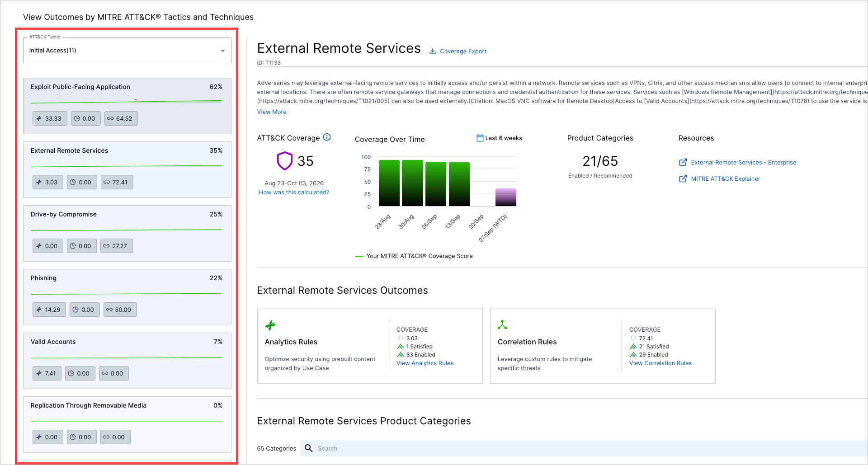
Task: Click the purple shield coverage icon
Action: 285,161
